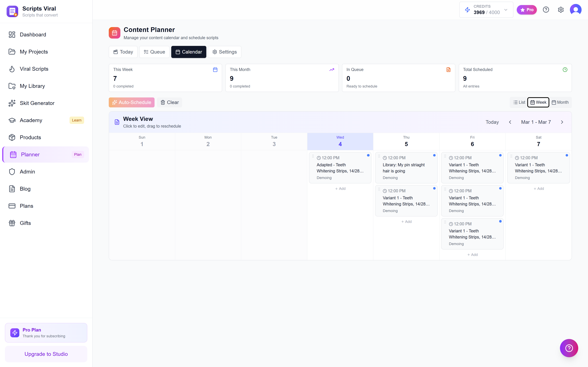Screen dimensions: 588x367
Task: Advance to the next week with the right chevron
Action: click(x=562, y=122)
